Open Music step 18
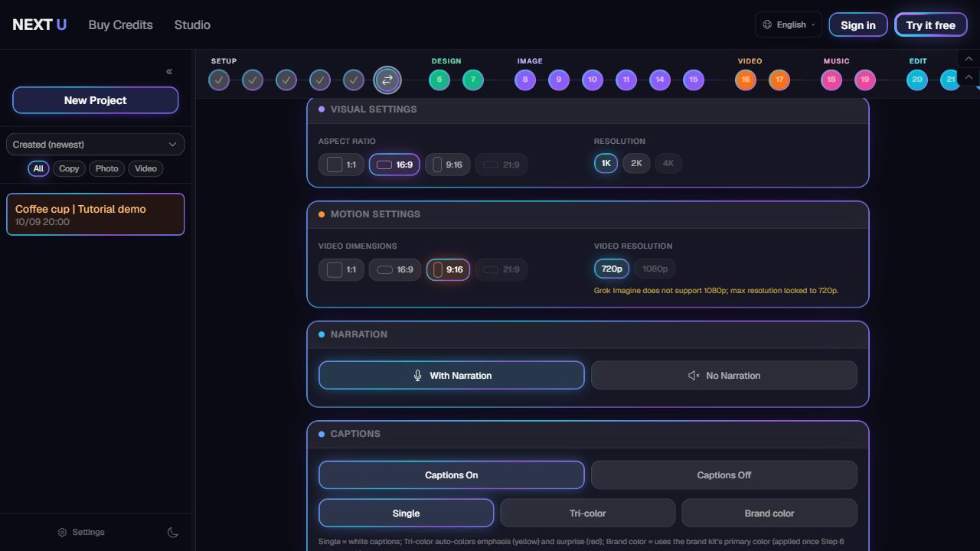This screenshot has height=551, width=980. (x=831, y=80)
